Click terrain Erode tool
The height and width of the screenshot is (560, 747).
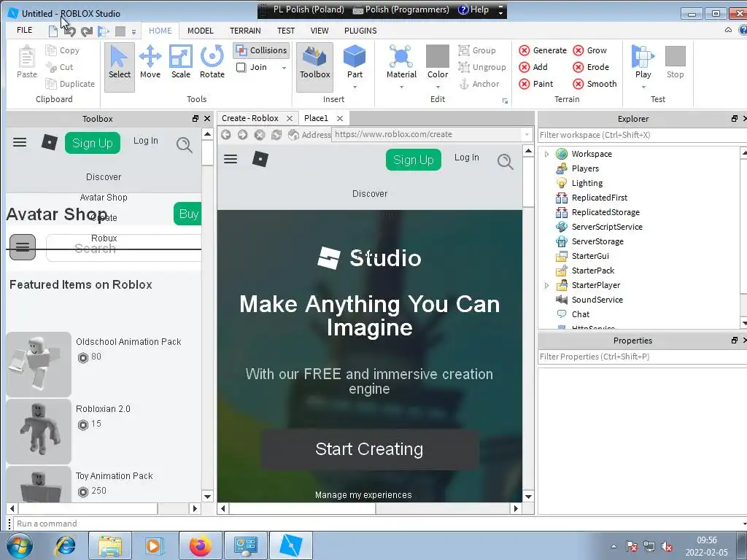591,67
